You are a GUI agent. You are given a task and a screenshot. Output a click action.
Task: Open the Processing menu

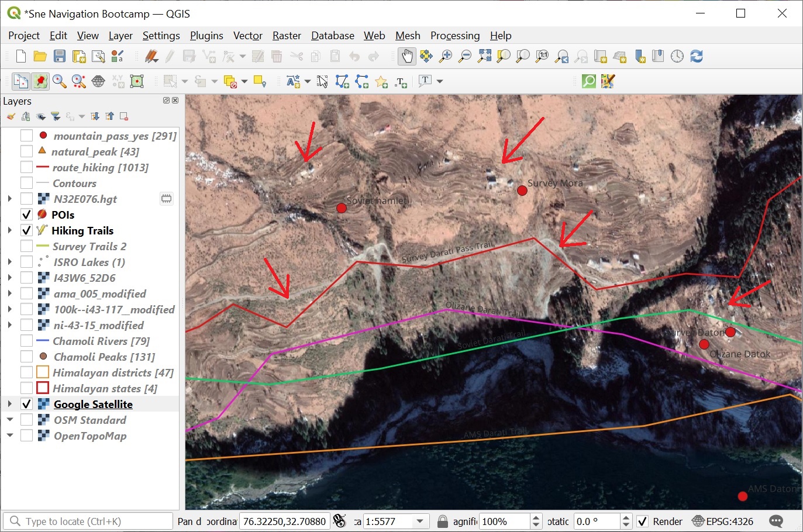(454, 36)
